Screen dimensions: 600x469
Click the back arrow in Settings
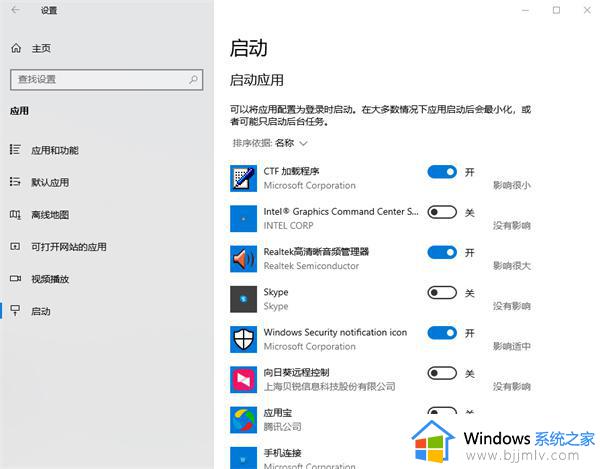(x=15, y=10)
